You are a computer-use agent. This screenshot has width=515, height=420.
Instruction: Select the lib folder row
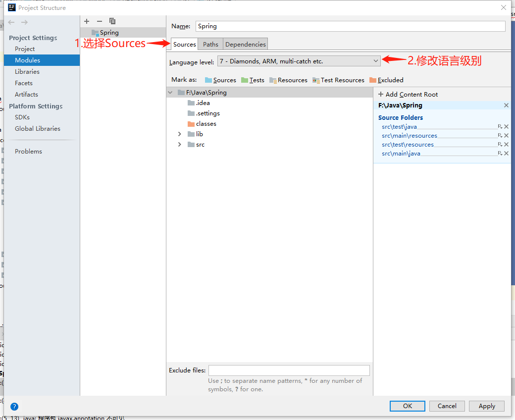click(269, 134)
